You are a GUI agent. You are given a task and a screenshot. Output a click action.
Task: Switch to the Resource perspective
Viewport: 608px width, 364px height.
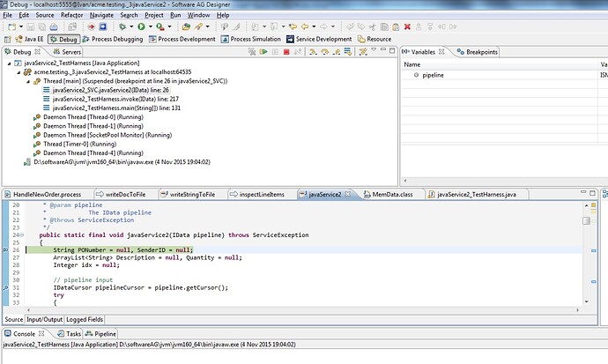pos(374,39)
